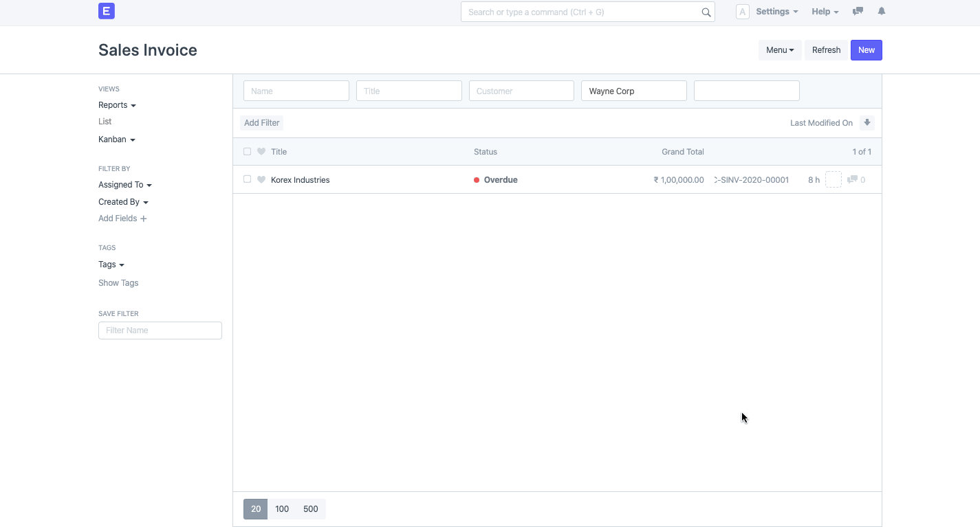Open the Settings menu
This screenshot has height=527, width=980.
[x=776, y=11]
